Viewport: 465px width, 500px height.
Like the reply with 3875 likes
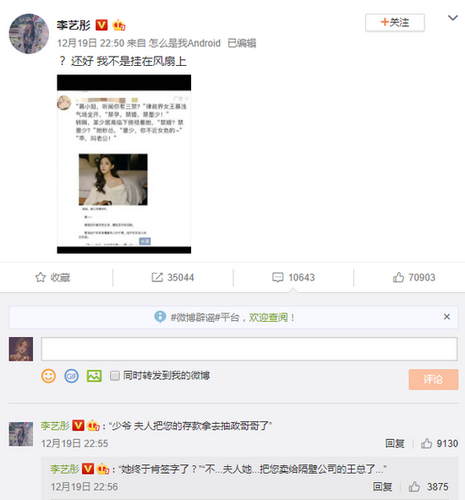[414, 487]
